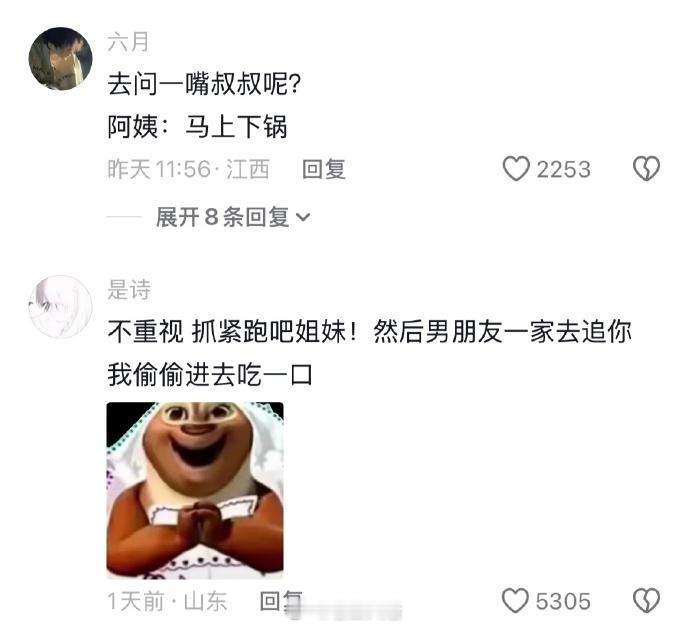Viewport: 690px width, 628px height.
Task: Open the username 六月
Action: (128, 42)
